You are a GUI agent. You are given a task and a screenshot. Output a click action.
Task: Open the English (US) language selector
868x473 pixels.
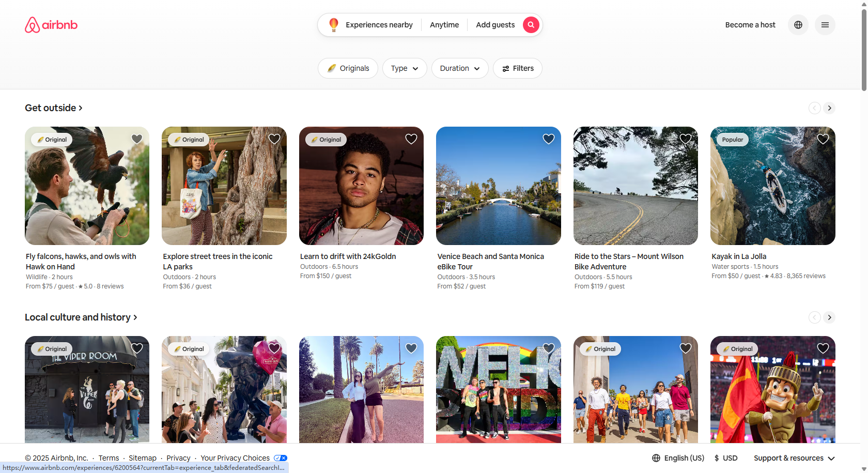(x=684, y=457)
